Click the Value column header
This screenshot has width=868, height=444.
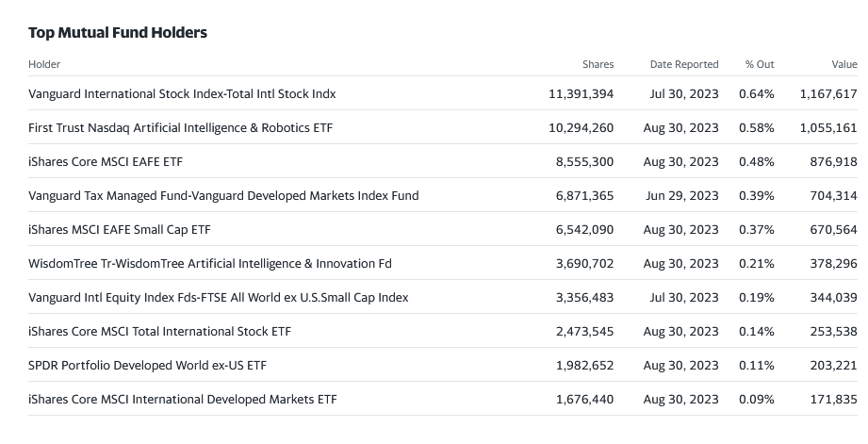pos(843,64)
